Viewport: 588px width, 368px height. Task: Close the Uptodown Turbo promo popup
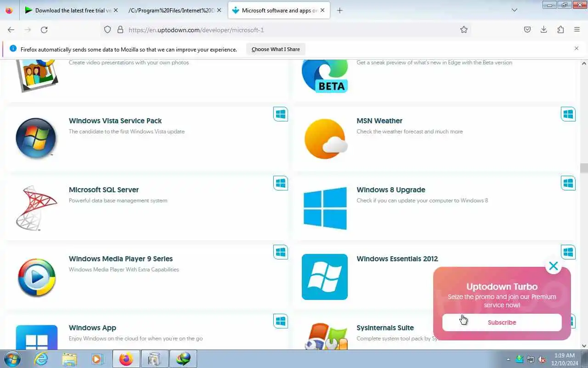pyautogui.click(x=554, y=266)
